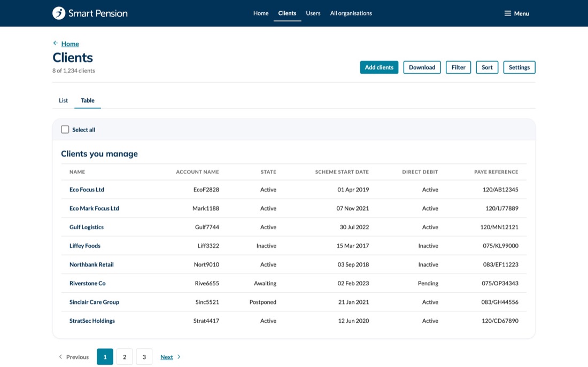This screenshot has height=367, width=588.
Task: Click the ACCOUNT NAME column header
Action: pyautogui.click(x=198, y=172)
